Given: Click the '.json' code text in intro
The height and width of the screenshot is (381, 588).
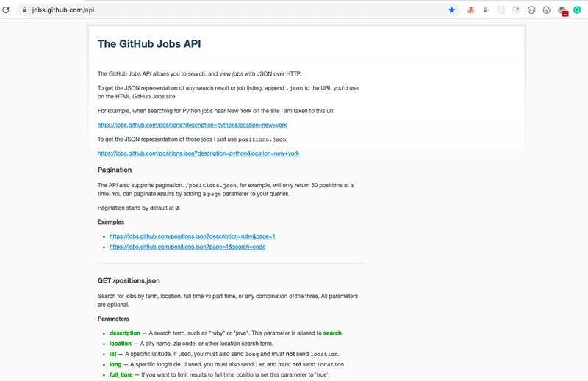Looking at the screenshot, I should tap(295, 88).
